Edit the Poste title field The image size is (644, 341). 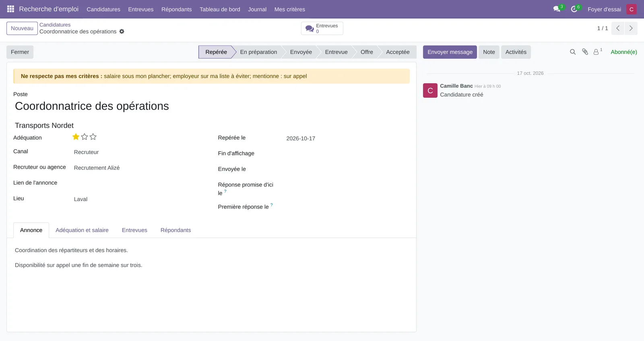[212, 106]
